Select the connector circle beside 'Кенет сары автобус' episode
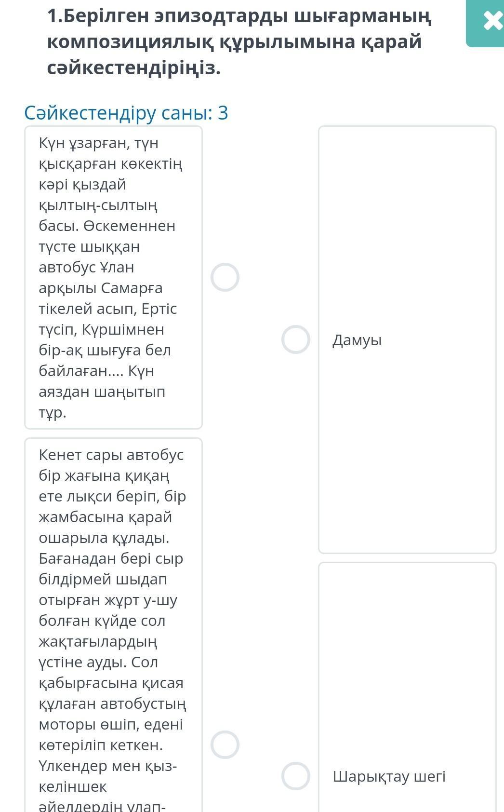This screenshot has height=812, width=504. click(x=225, y=744)
